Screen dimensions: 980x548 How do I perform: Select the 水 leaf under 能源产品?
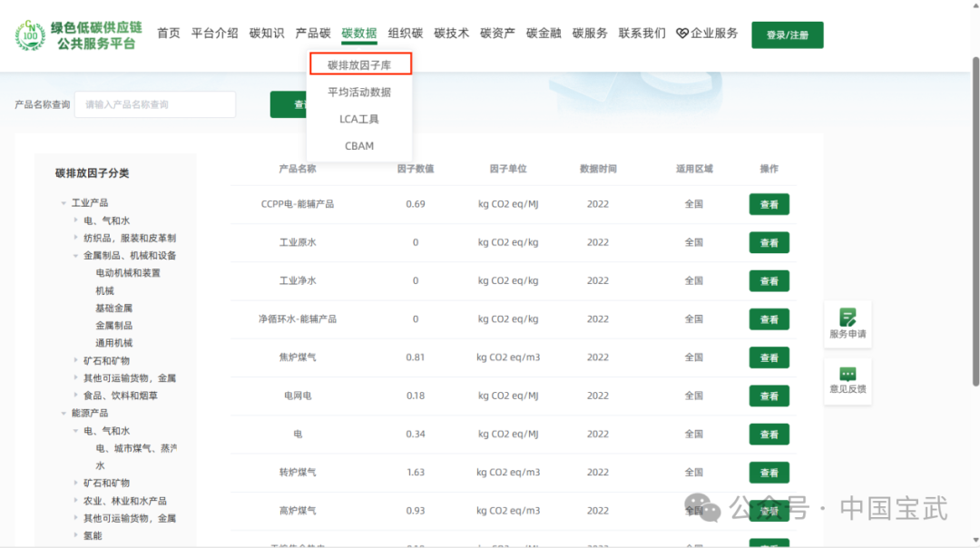click(100, 465)
